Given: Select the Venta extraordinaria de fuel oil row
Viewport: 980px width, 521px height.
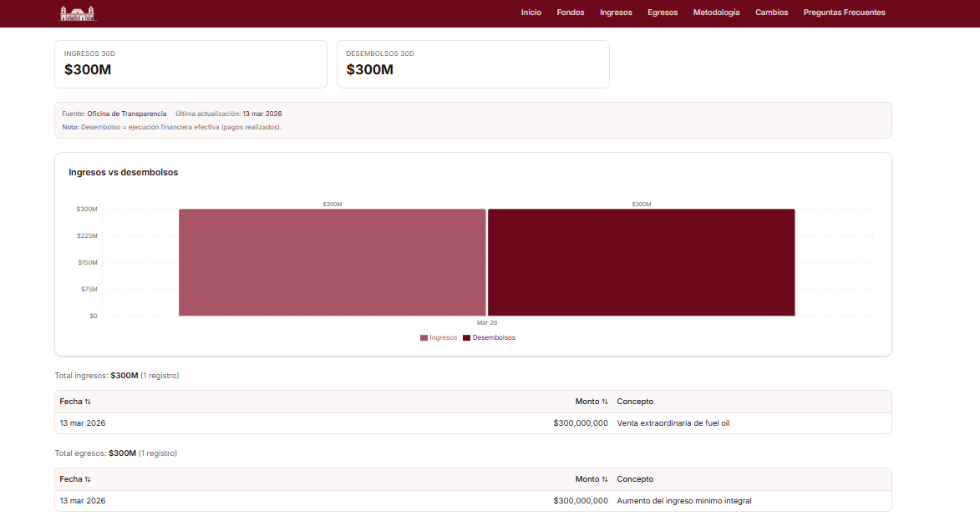Looking at the screenshot, I should [473, 423].
